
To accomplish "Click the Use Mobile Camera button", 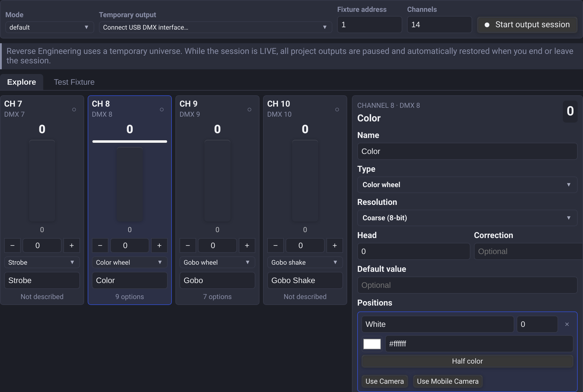I will tap(448, 381).
